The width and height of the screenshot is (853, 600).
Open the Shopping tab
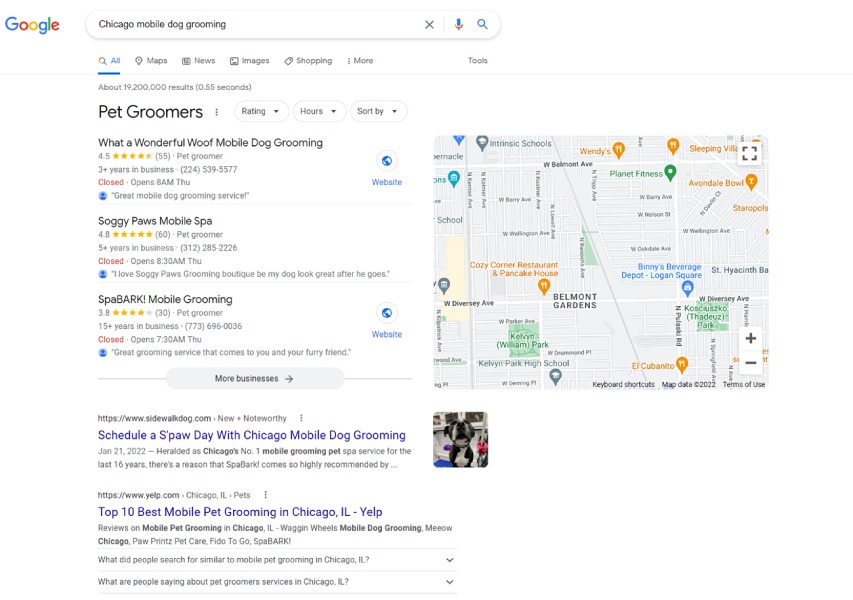308,61
